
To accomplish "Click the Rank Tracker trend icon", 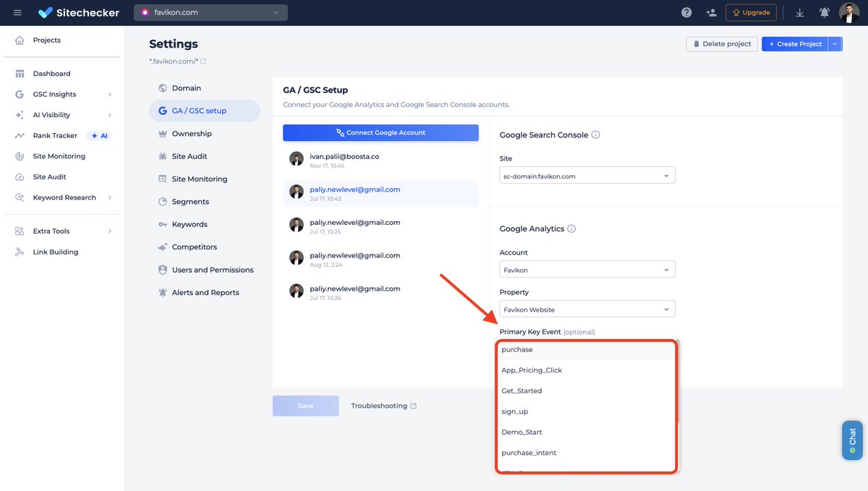I will pyautogui.click(x=20, y=135).
